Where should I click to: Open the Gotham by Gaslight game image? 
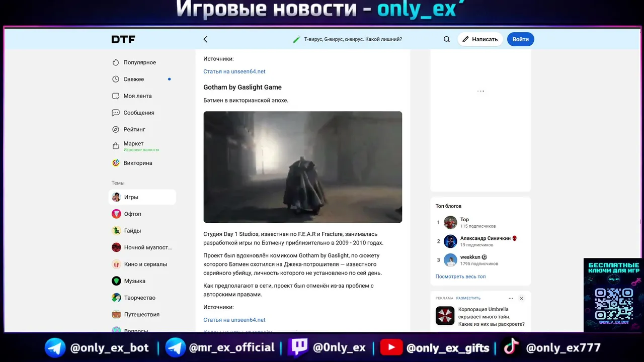(x=303, y=167)
